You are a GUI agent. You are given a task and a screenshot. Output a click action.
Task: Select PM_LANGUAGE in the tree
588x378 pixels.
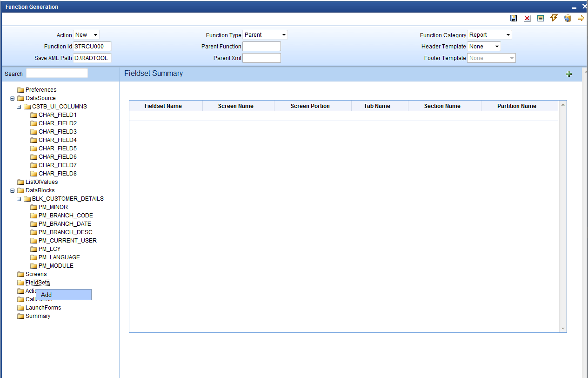pyautogui.click(x=59, y=257)
